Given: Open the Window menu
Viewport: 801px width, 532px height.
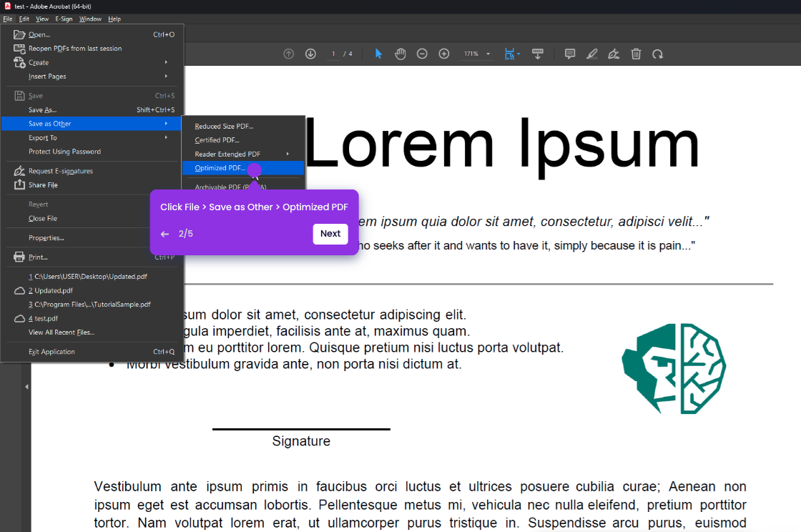Looking at the screenshot, I should point(90,19).
